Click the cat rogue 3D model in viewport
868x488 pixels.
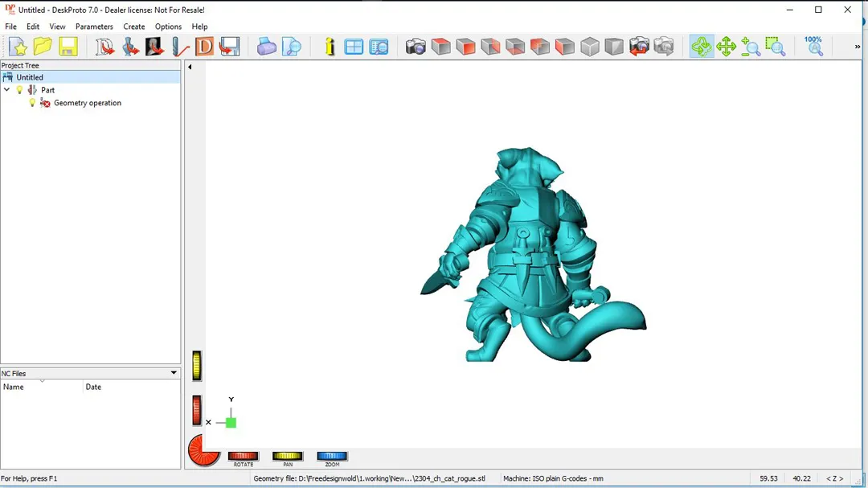tap(531, 255)
